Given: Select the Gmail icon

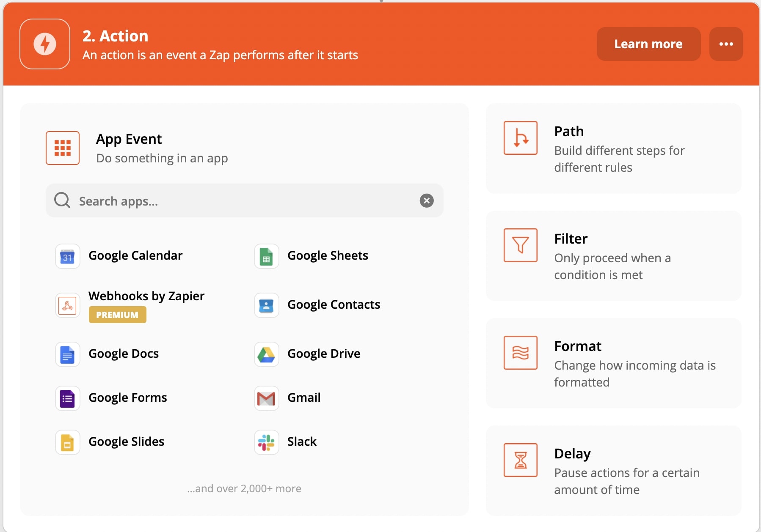Looking at the screenshot, I should pyautogui.click(x=267, y=398).
